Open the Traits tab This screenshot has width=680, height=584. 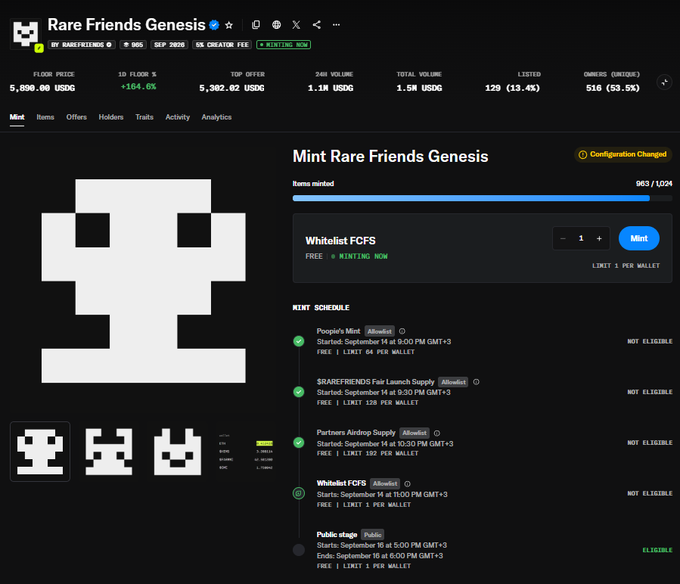coord(144,117)
